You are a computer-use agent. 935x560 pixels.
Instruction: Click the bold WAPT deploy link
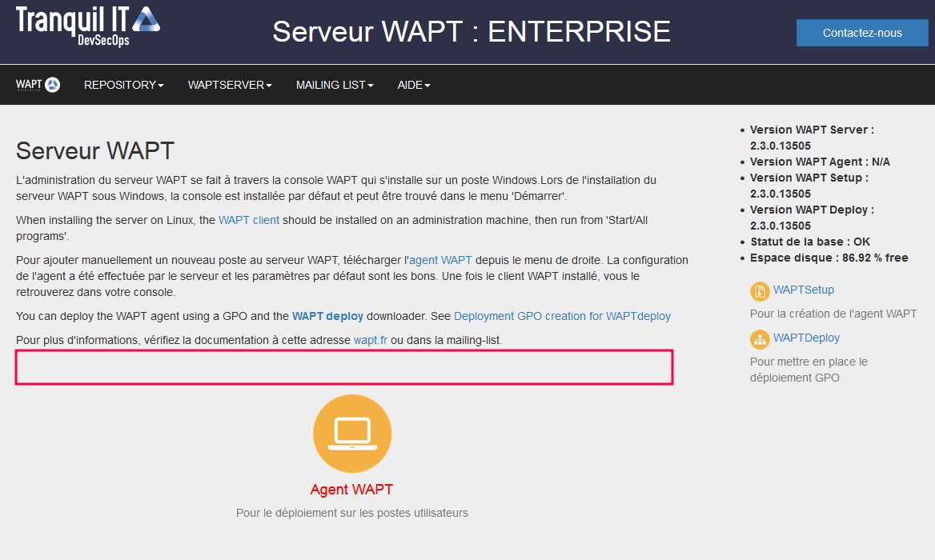pyautogui.click(x=327, y=316)
